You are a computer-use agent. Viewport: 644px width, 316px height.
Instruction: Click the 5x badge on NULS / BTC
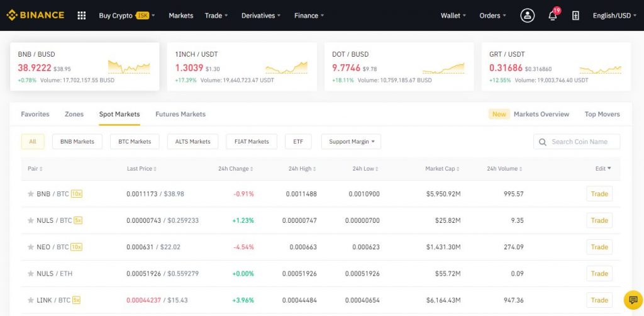tap(77, 220)
